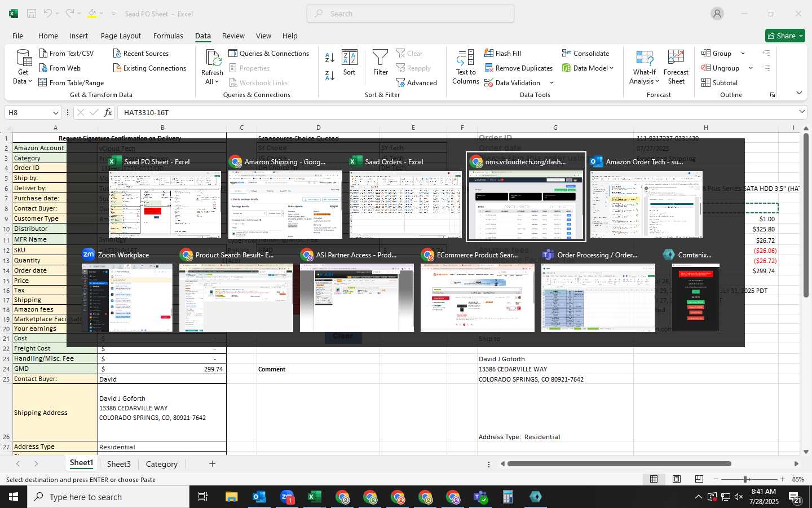Open the Sort dialog
Viewport: 812px width, 508px height.
coord(350,63)
